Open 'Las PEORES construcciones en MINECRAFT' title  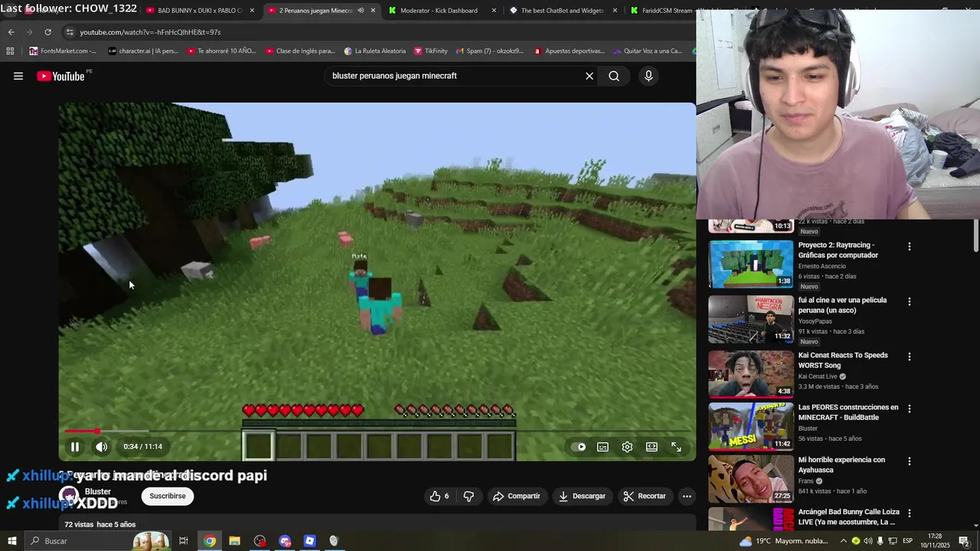click(x=848, y=412)
